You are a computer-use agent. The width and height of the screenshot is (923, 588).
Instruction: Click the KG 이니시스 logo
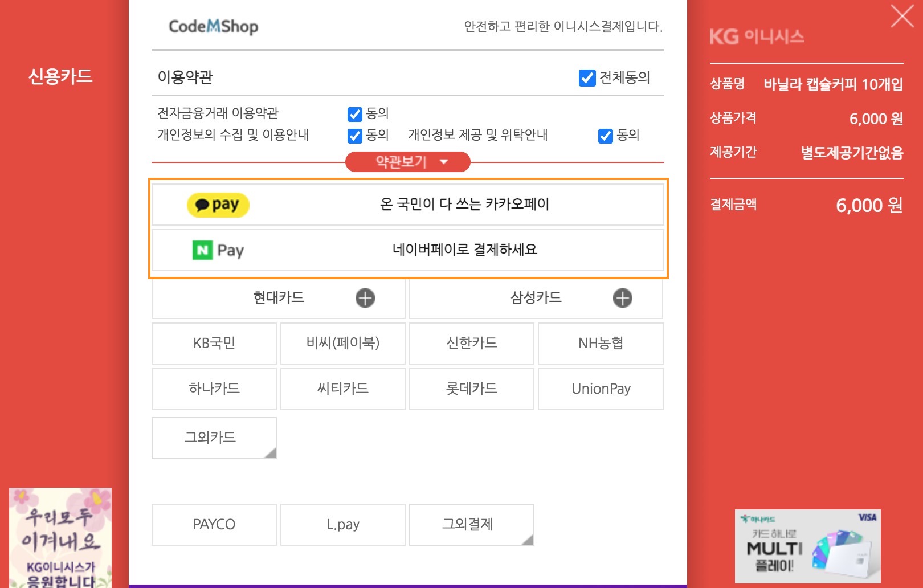click(757, 37)
